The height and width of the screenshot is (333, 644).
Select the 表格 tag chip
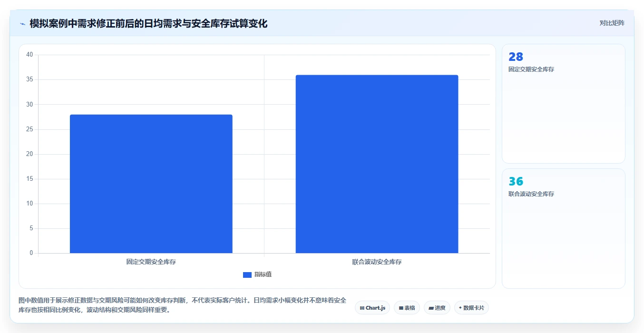[x=407, y=308]
